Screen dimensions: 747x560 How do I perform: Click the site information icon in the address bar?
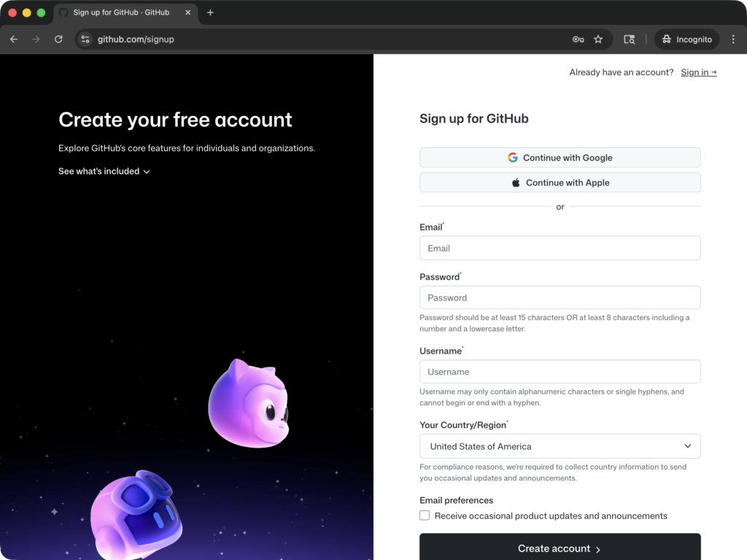tap(85, 39)
